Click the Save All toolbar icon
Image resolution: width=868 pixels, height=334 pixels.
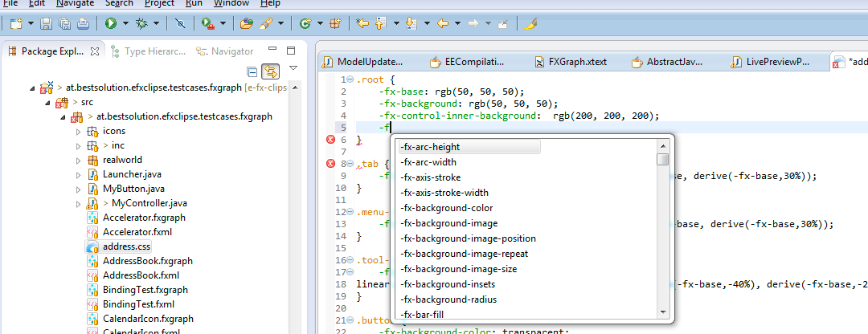point(64,24)
